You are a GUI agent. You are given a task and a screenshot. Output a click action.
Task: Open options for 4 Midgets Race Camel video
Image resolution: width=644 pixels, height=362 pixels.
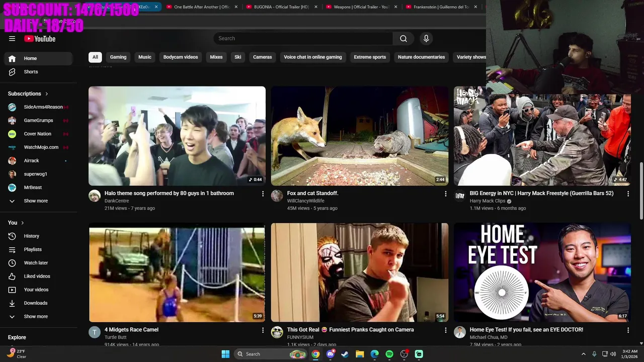[263, 330]
